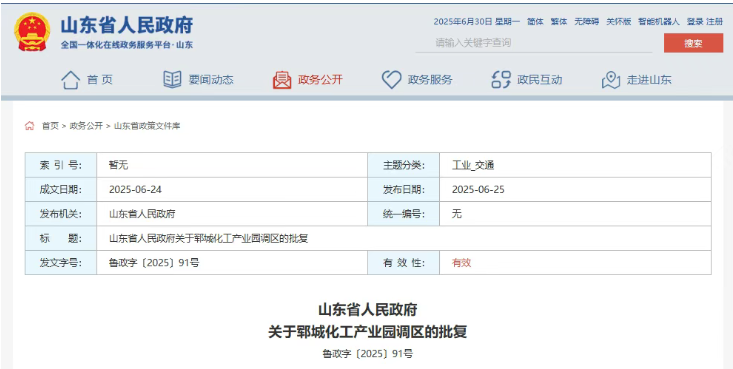Click 登录 login link
Screen dimensions: 733x369
tap(695, 22)
